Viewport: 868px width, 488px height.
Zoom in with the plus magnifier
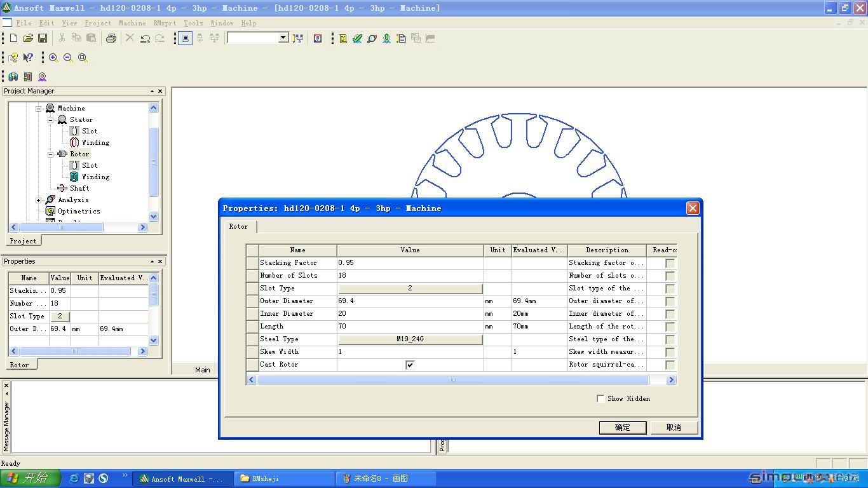click(53, 57)
